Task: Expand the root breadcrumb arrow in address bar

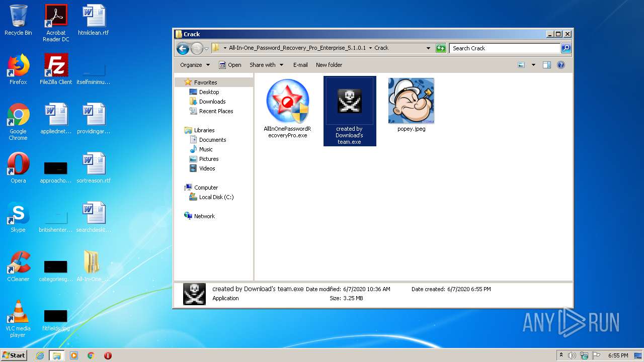Action: click(225, 48)
